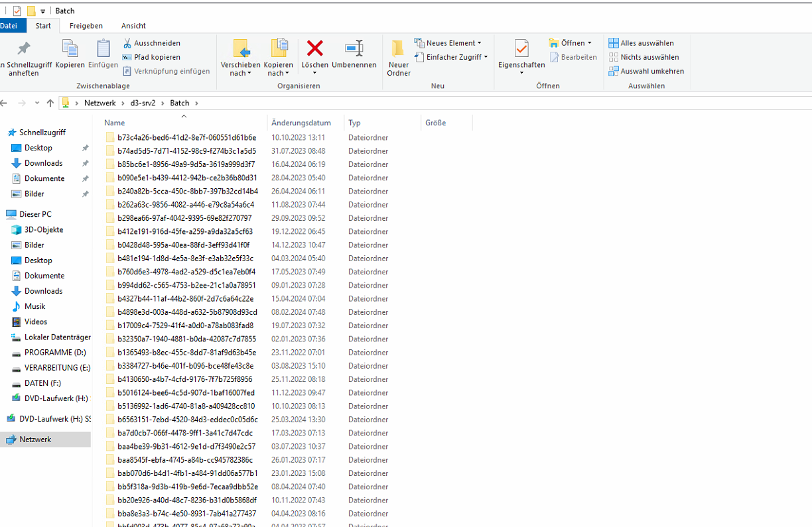Open the Datei menu
Viewport: 812px width, 527px height.
(x=10, y=26)
